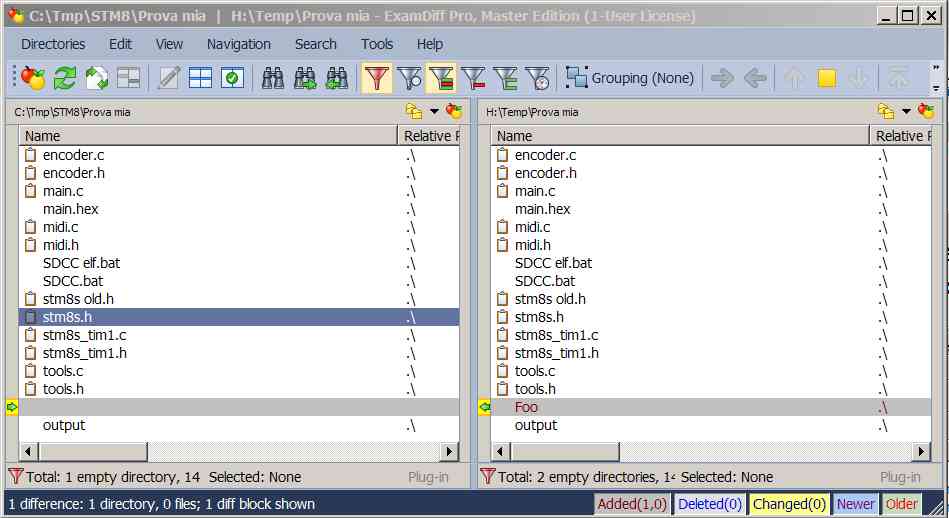The width and height of the screenshot is (949, 518).
Task: Click the Name column header in right pane
Action: pos(680,136)
